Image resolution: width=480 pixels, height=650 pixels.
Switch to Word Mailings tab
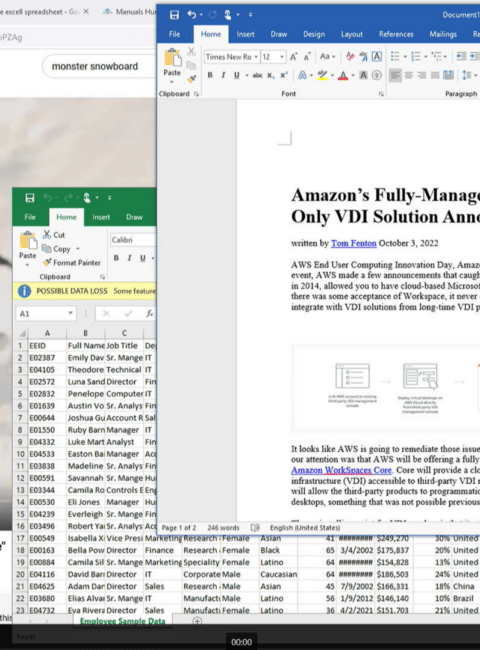(443, 34)
